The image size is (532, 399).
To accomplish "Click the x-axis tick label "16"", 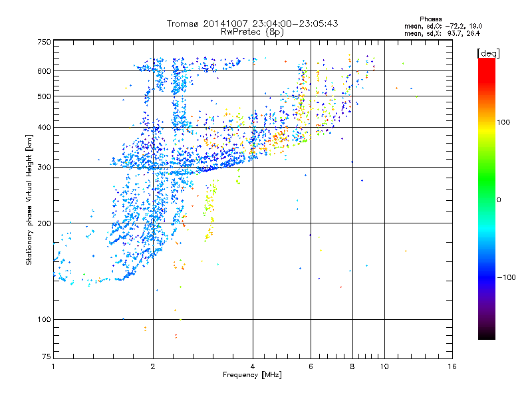I will [452, 366].
